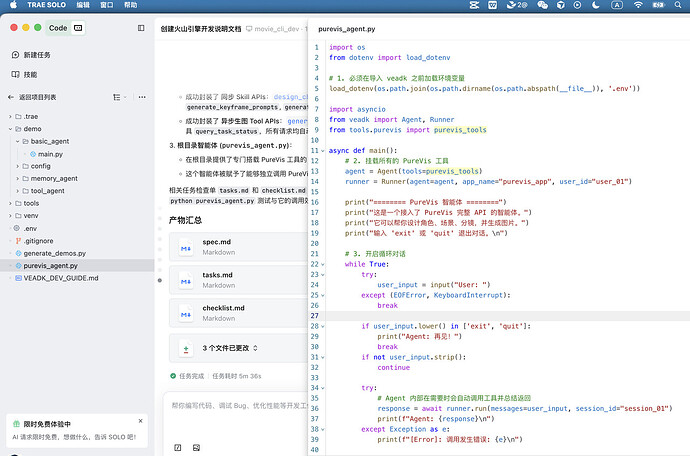Click the mode switch icon beside Code

click(80, 28)
